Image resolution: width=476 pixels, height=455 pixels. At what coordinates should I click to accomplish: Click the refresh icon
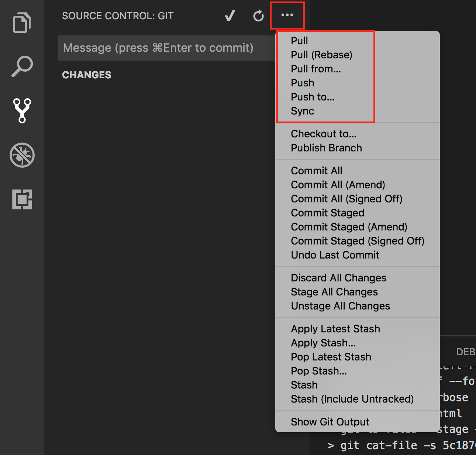coord(258,16)
